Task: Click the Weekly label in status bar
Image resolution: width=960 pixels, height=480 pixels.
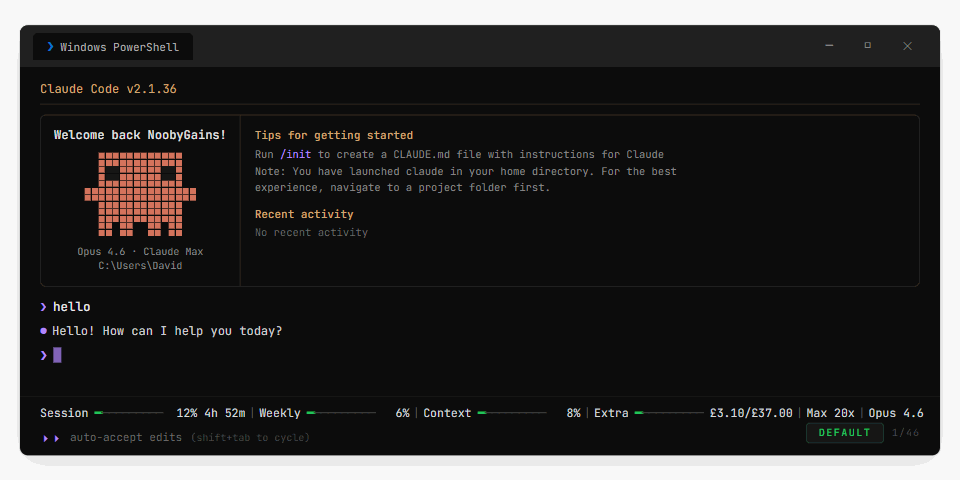Action: [280, 413]
